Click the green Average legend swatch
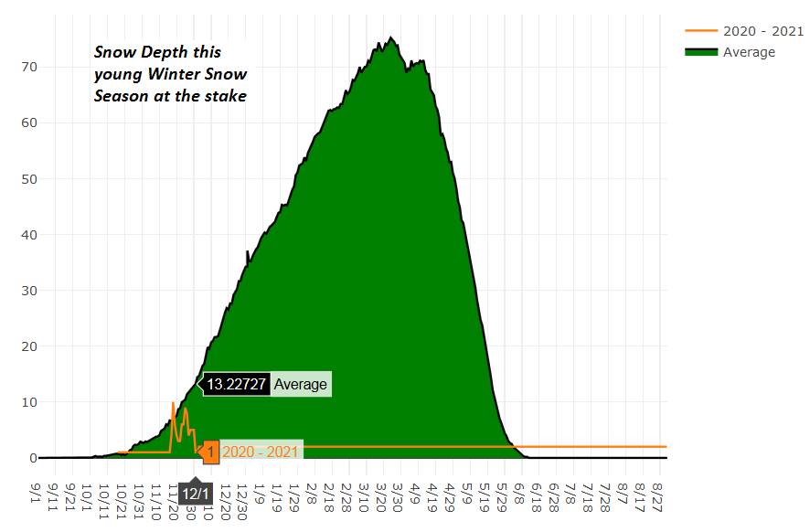810x532 pixels. [x=700, y=52]
